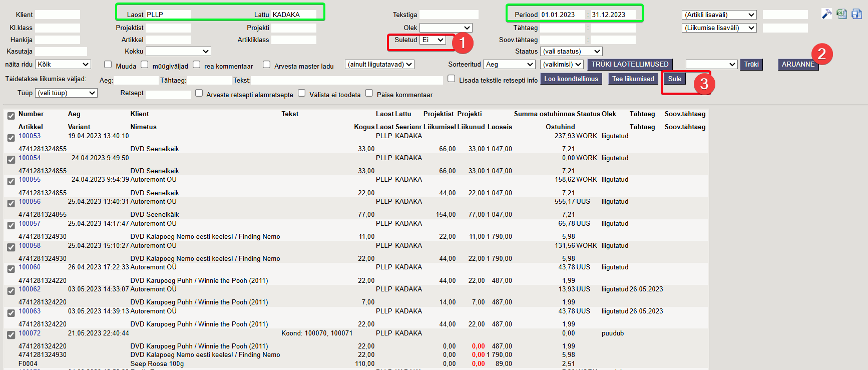Open order number 100060 link
This screenshot has width=868, height=370.
(x=30, y=267)
